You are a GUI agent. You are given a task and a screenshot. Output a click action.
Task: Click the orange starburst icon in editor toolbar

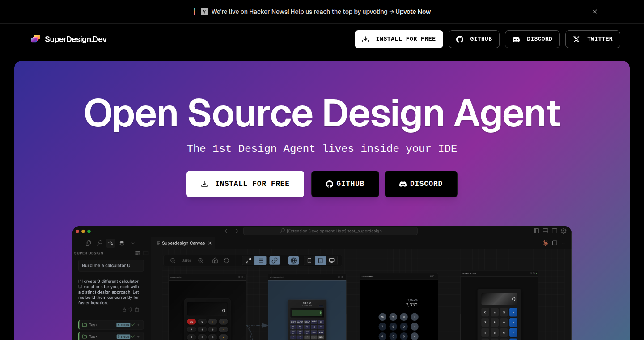pyautogui.click(x=545, y=243)
